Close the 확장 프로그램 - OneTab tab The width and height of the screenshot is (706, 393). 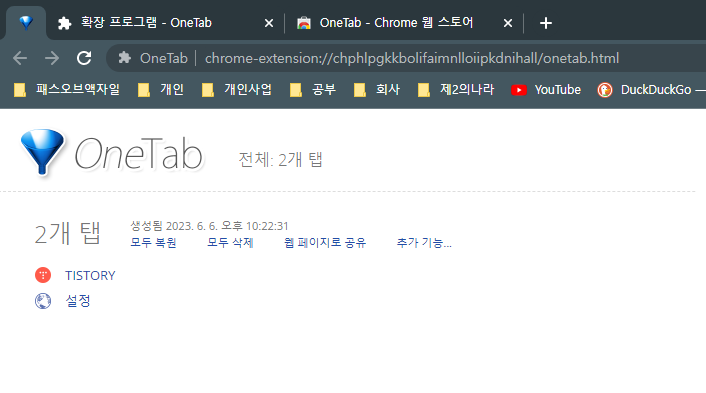click(x=269, y=23)
